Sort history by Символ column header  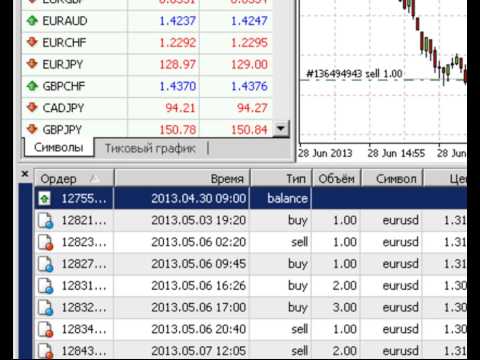click(x=392, y=179)
